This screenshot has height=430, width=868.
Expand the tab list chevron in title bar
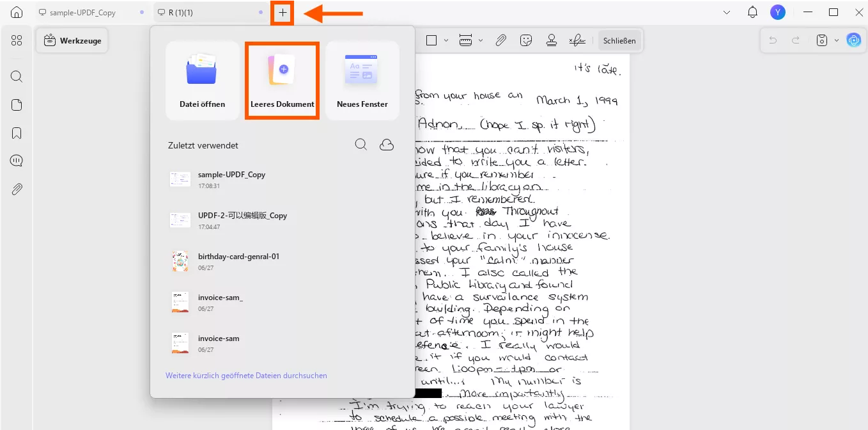pos(727,12)
